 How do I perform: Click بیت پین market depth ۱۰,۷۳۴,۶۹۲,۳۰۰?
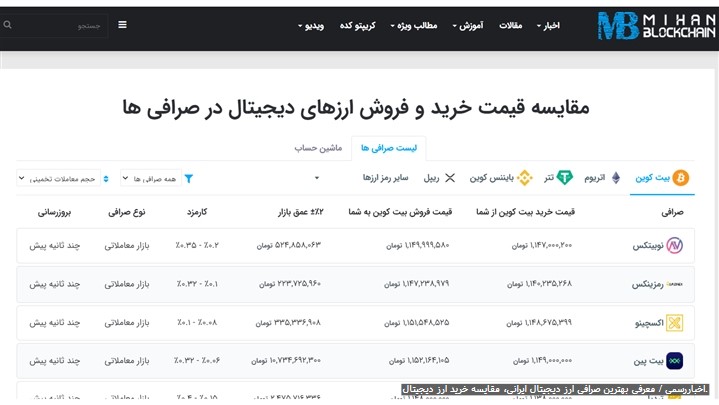(x=286, y=361)
